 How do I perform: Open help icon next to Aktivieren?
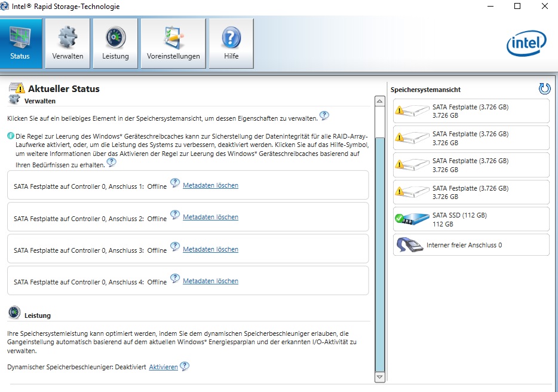coord(185,366)
